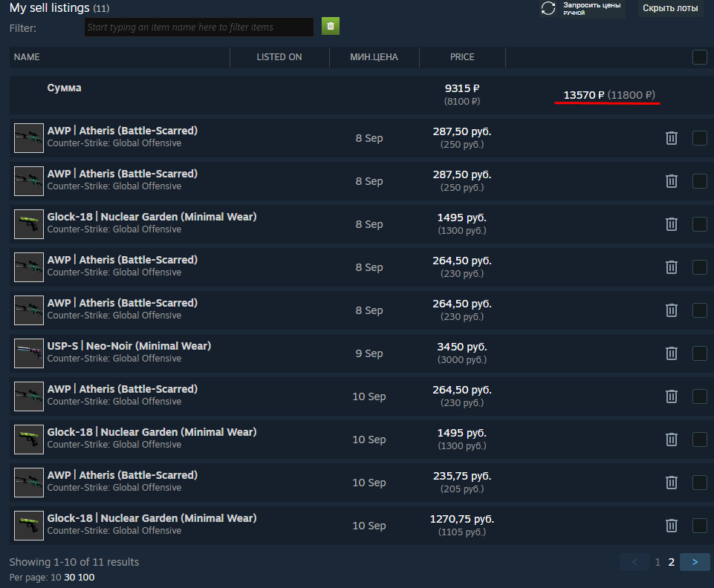The image size is (714, 588).
Task: Select the USP-S Neo-Noir listing checkbox
Action: (x=699, y=353)
